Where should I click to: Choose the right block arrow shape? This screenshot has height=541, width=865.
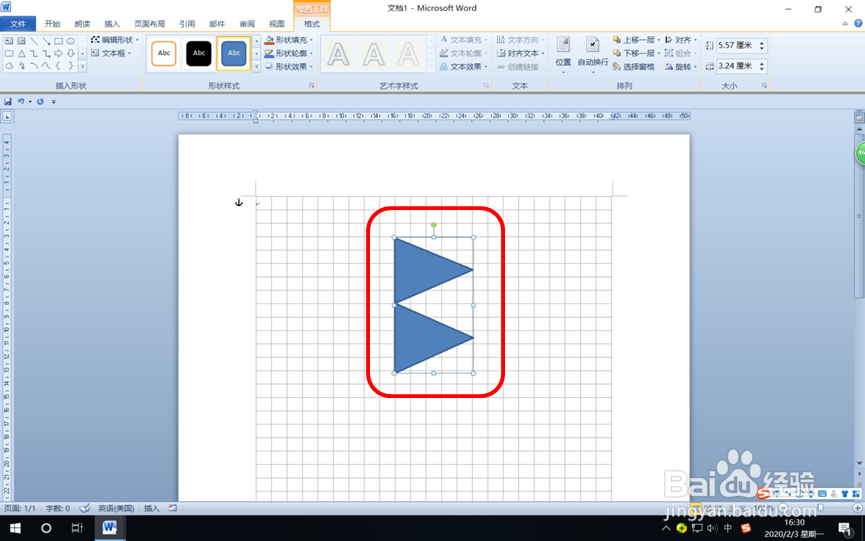58,53
